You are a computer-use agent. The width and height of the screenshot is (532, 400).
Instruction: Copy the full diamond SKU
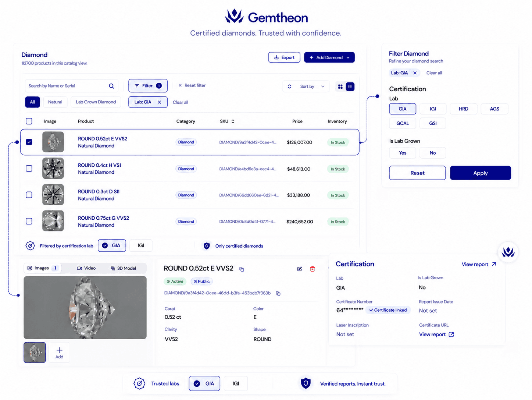[278, 293]
